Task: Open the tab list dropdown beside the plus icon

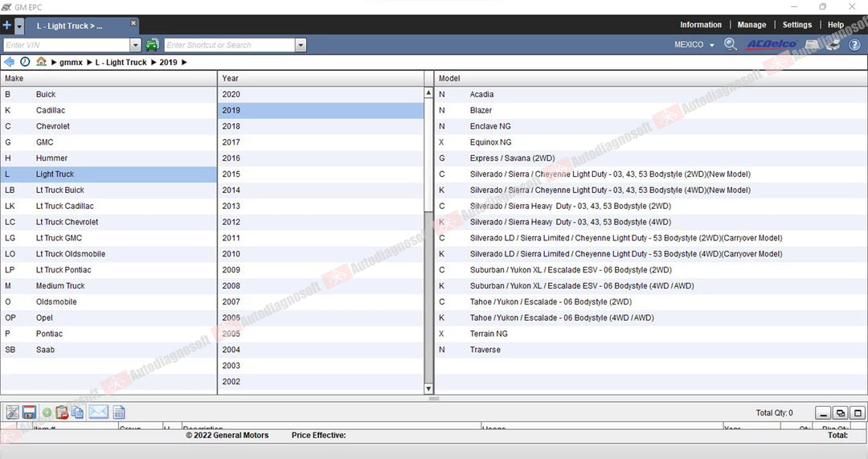Action: [x=19, y=26]
